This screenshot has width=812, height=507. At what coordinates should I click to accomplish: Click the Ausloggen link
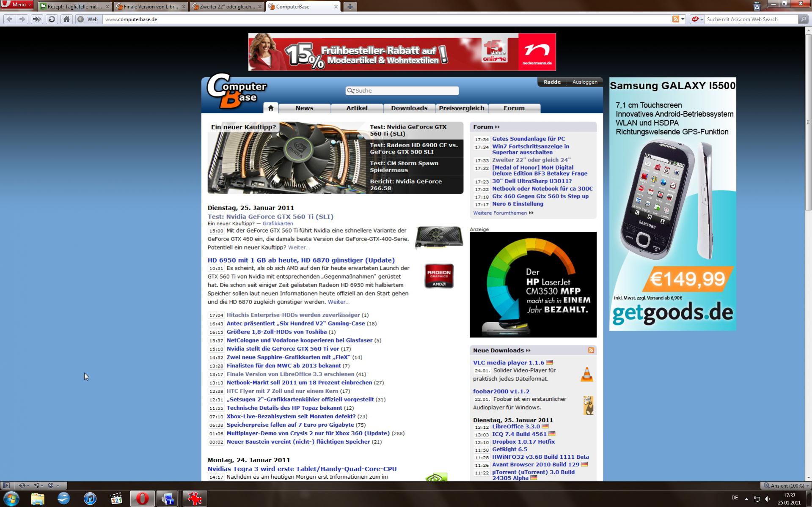585,82
